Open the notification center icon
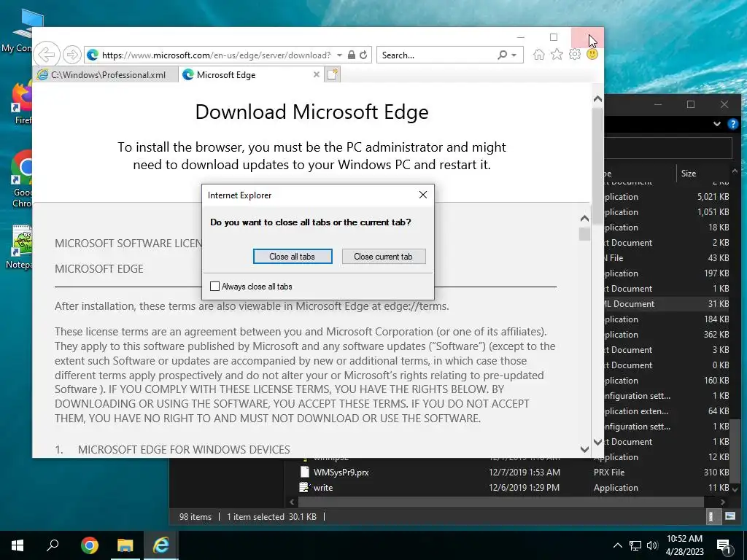Viewport: 747px width, 560px height. 724,546
